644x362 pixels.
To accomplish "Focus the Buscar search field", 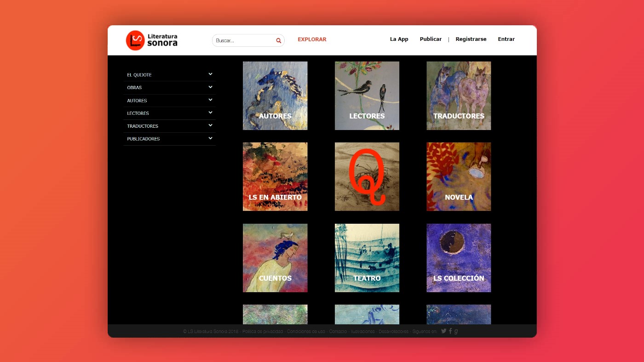I will [244, 40].
